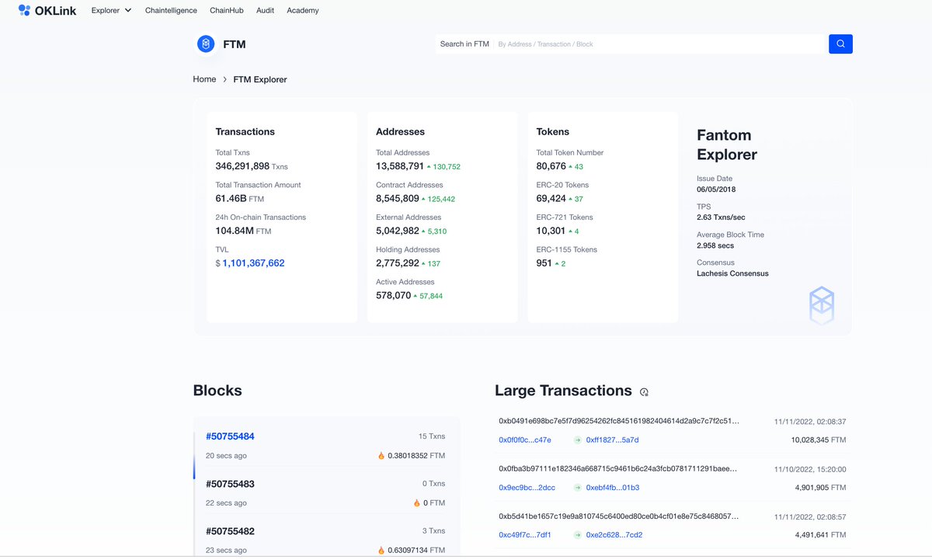Click the ERC-721 Tokens value 10,301

pyautogui.click(x=551, y=231)
